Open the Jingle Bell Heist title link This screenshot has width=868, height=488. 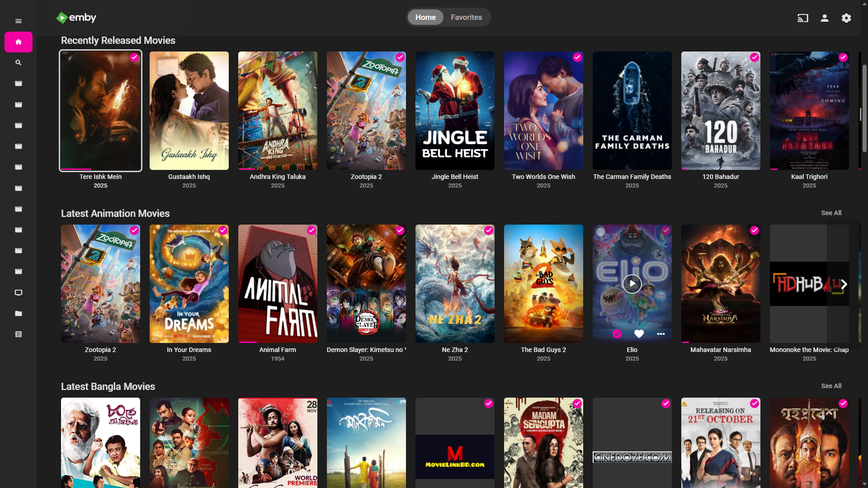(455, 177)
